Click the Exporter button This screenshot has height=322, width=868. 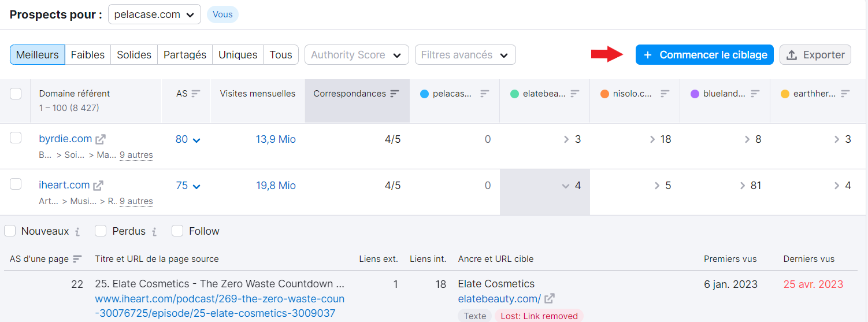[x=815, y=55]
